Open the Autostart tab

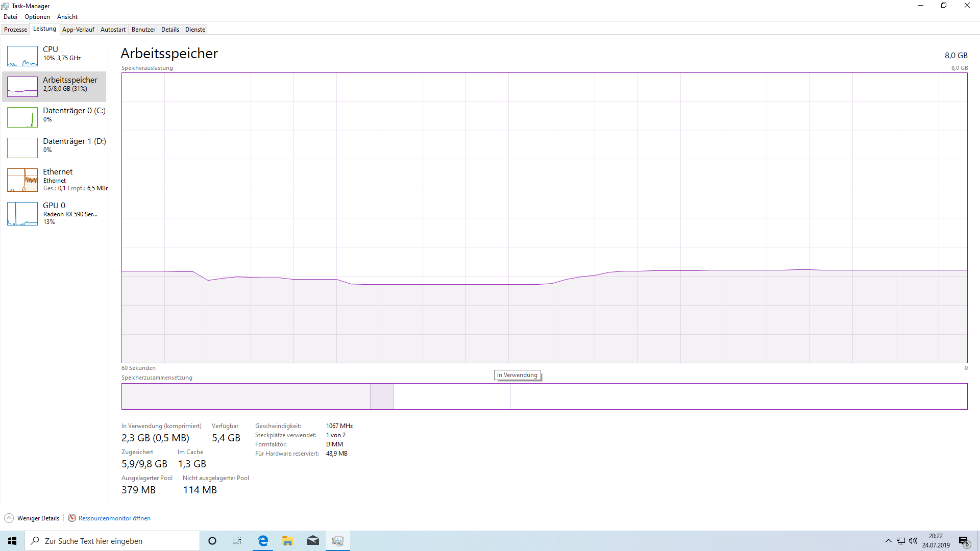[113, 30]
